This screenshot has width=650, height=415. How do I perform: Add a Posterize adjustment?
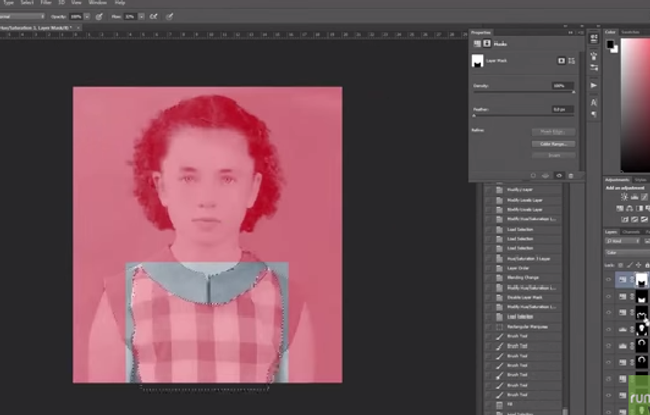(x=634, y=219)
